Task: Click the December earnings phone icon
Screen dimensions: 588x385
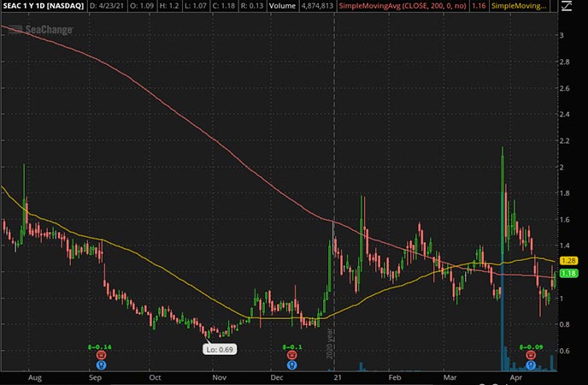Action: [x=291, y=355]
